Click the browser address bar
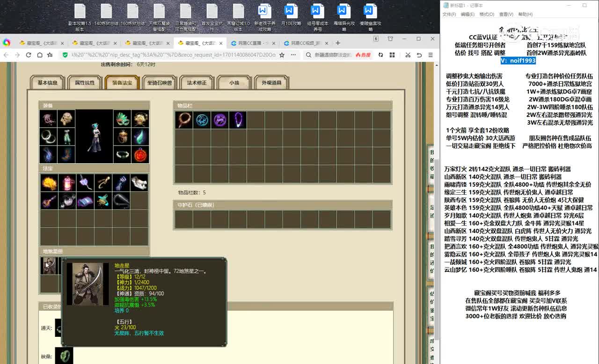Screen dimensions: 599x364 173,55
